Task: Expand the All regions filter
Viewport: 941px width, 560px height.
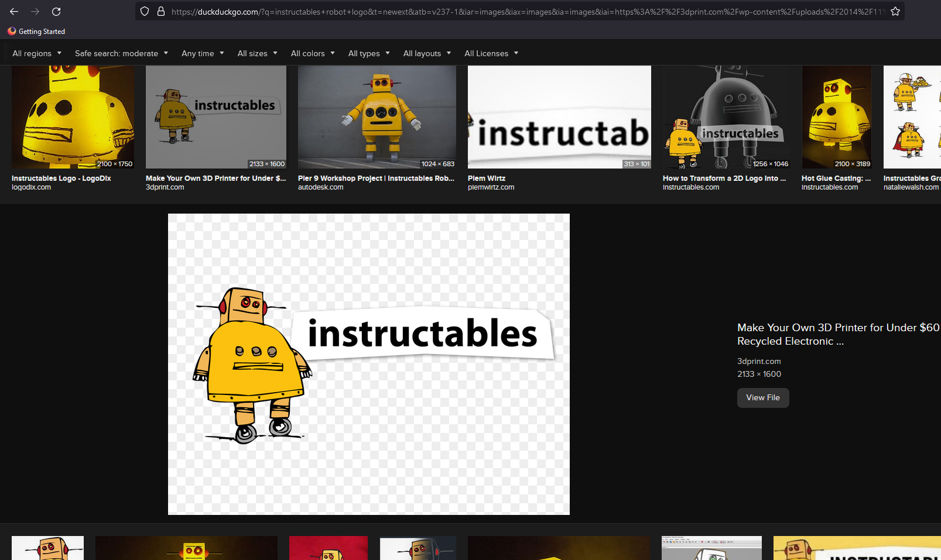Action: [37, 53]
